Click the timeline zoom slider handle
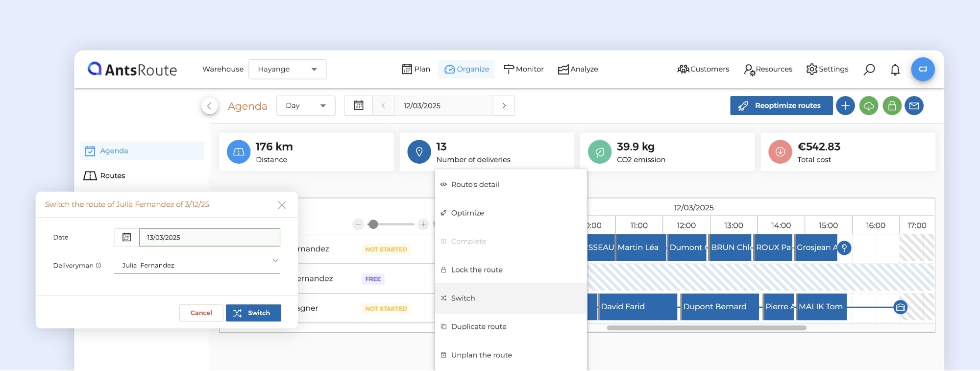Viewport: 980px width, 371px height. (373, 224)
